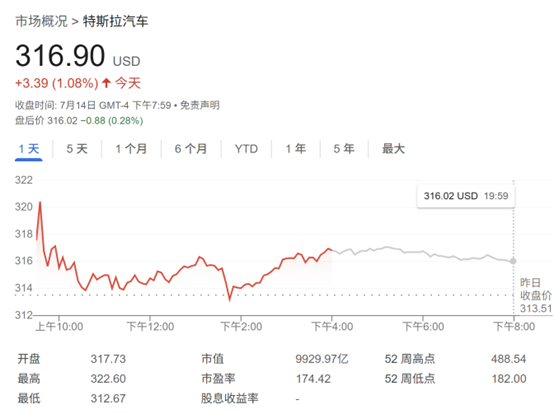Click the 下午8:00 axis label
This screenshot has width=554, height=414.
click(514, 327)
